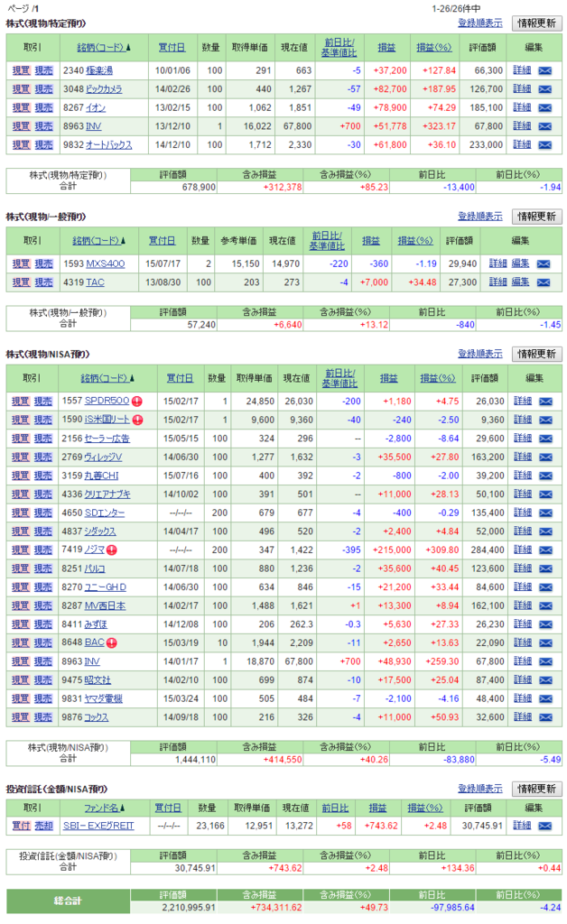This screenshot has height=924, width=567.
Task: Click the envelope icon in the 4319 TAC row
Action: pos(544,282)
